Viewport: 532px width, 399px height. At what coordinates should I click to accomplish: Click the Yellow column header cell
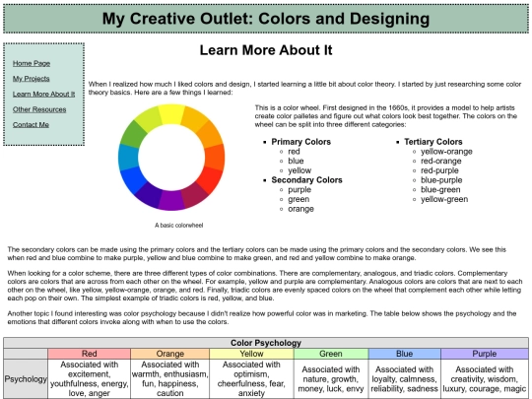(251, 354)
